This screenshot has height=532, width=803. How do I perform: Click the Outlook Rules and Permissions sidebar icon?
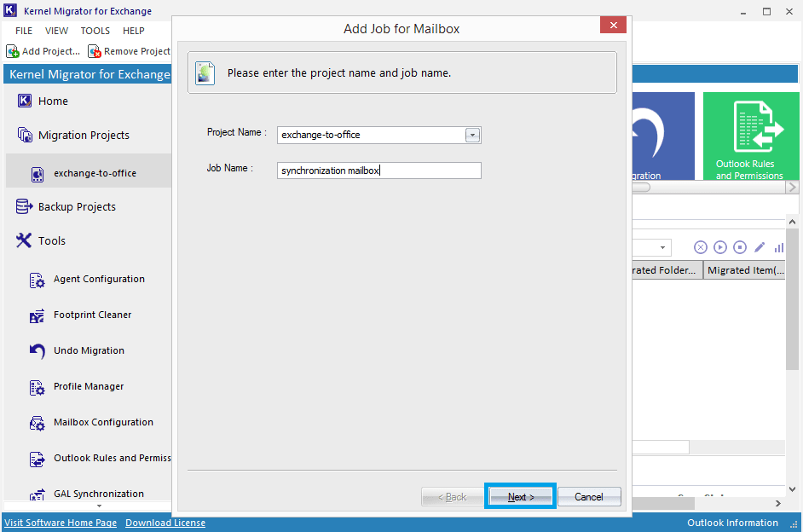point(37,460)
